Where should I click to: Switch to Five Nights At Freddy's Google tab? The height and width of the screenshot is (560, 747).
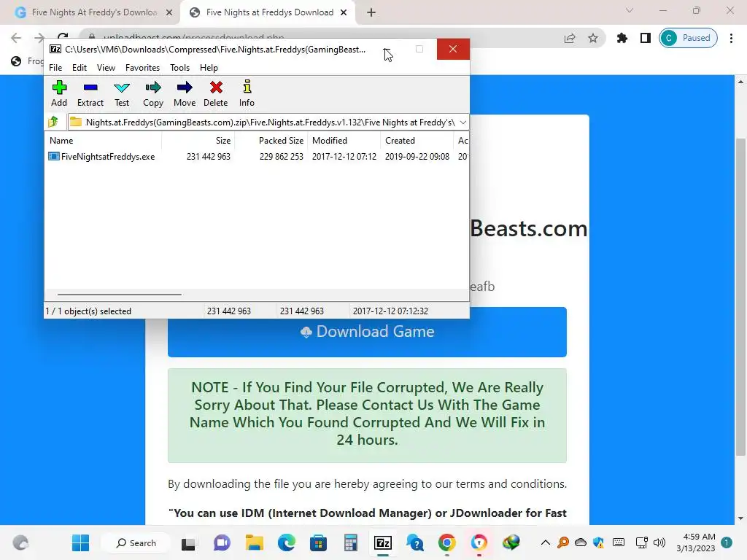click(93, 12)
